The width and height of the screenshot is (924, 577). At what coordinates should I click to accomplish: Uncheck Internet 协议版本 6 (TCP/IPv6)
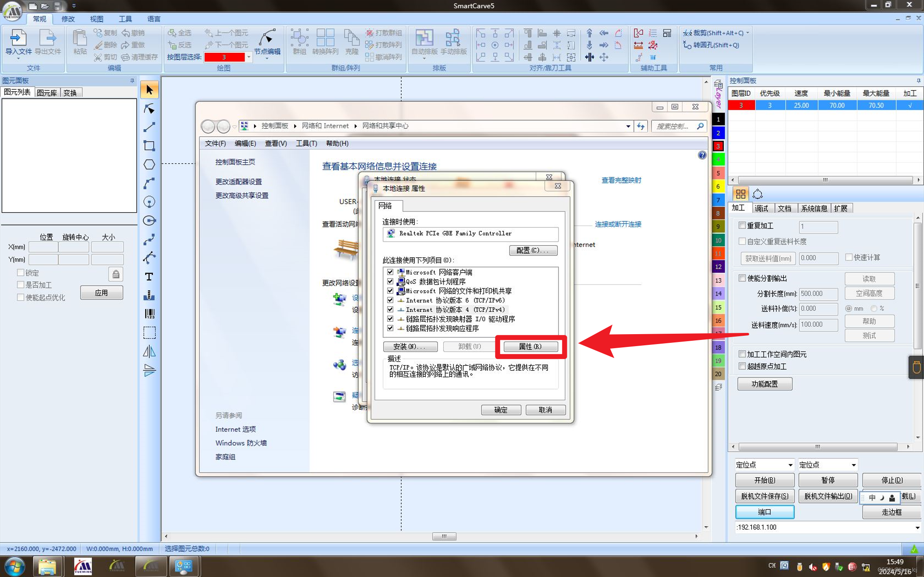pos(390,300)
